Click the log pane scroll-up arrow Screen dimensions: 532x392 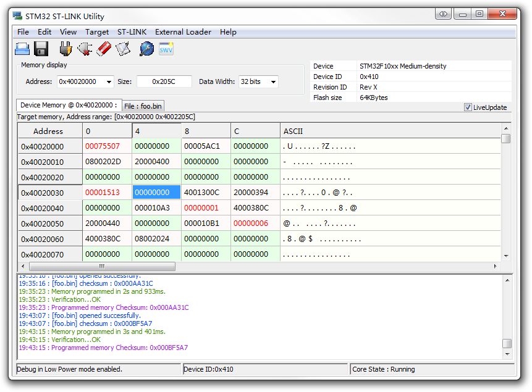(x=507, y=280)
